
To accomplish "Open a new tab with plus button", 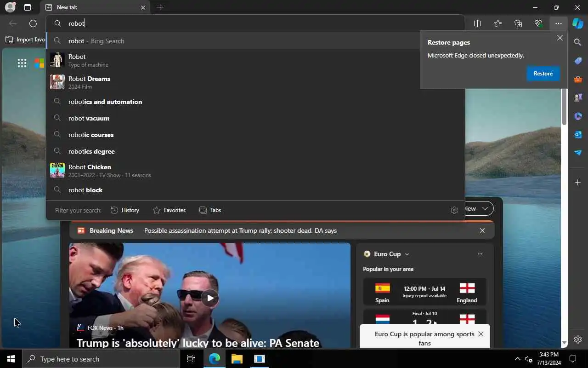I will [x=160, y=7].
